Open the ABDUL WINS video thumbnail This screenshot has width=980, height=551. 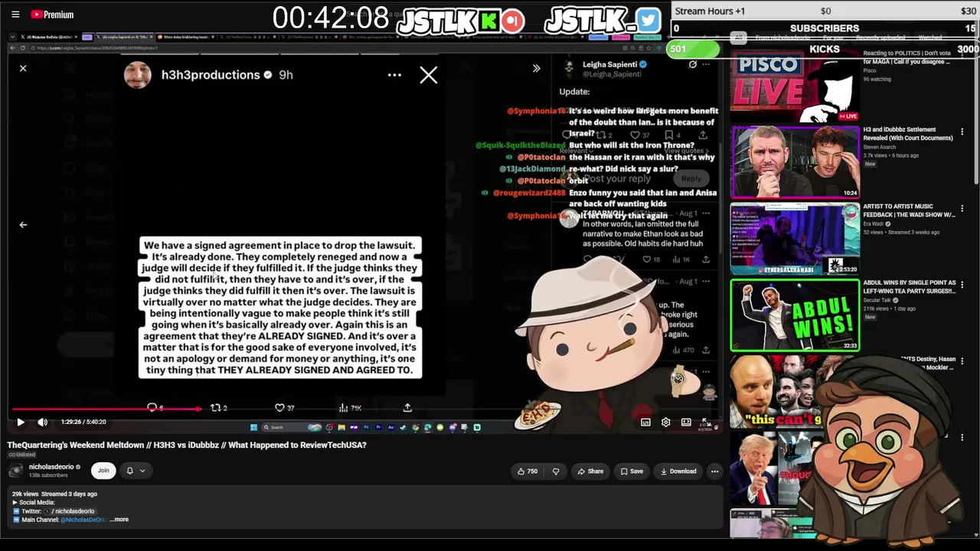795,315
